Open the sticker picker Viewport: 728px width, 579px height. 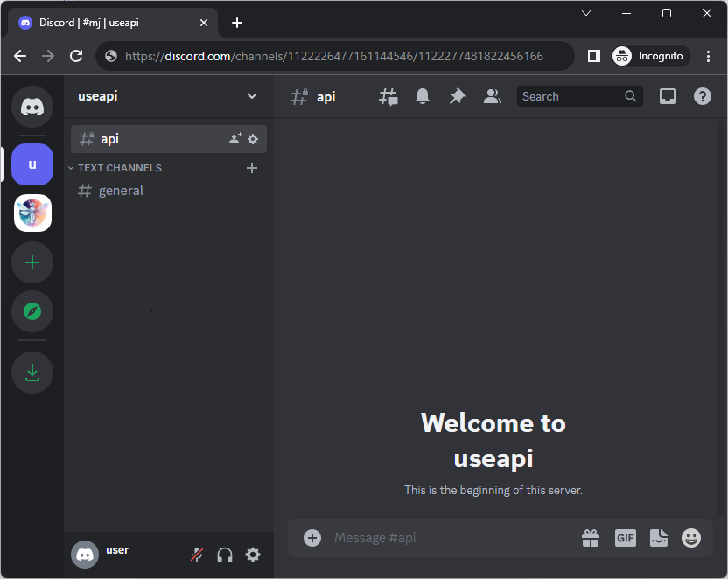point(658,538)
